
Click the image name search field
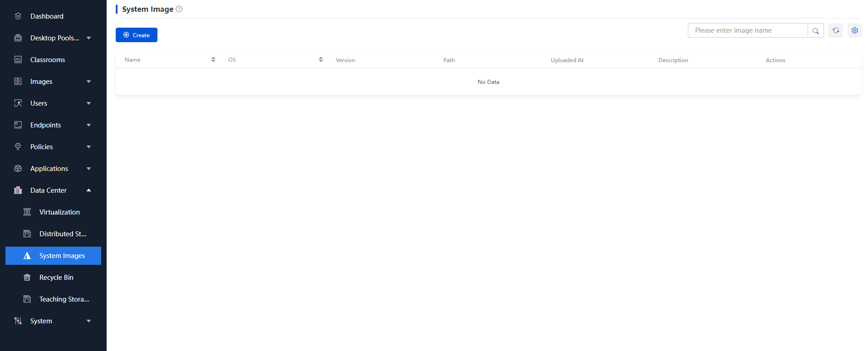pyautogui.click(x=748, y=30)
